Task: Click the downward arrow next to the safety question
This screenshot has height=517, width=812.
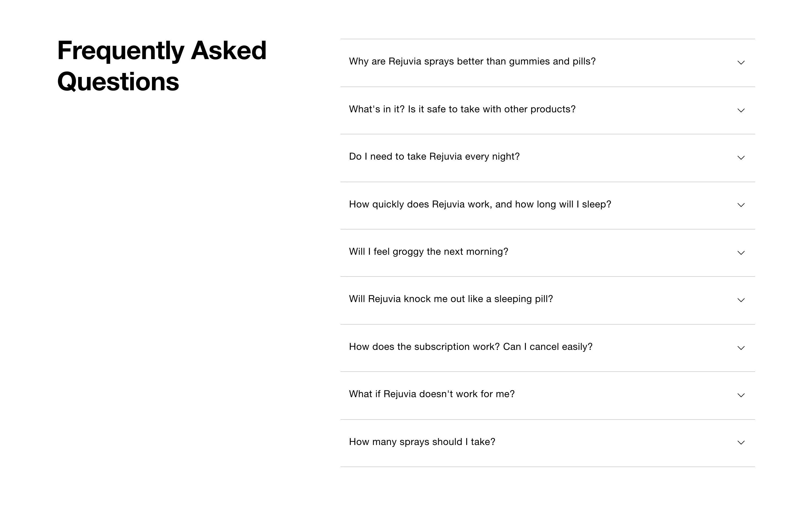Action: [x=741, y=110]
